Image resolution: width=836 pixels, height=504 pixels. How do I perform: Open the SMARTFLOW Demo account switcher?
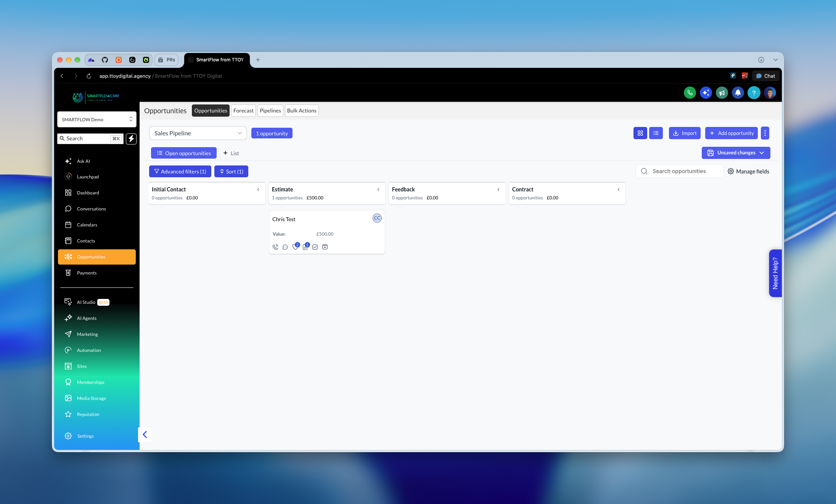(97, 119)
